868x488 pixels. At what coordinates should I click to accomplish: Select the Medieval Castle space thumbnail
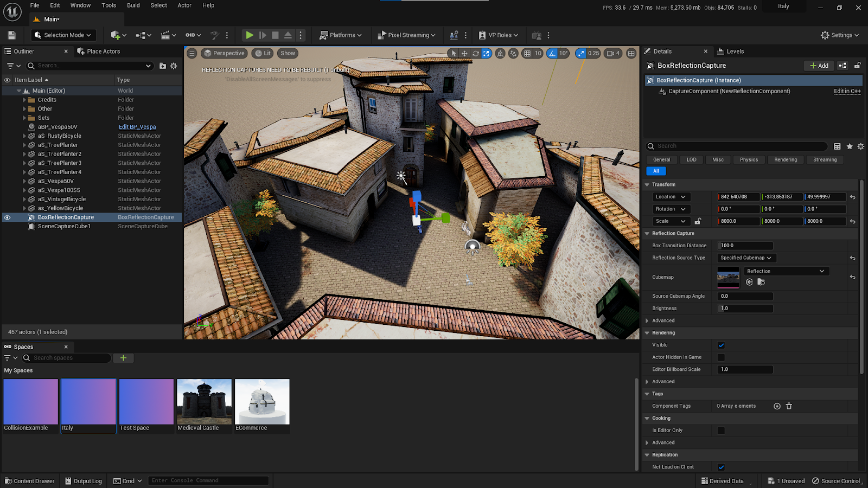[x=204, y=402]
